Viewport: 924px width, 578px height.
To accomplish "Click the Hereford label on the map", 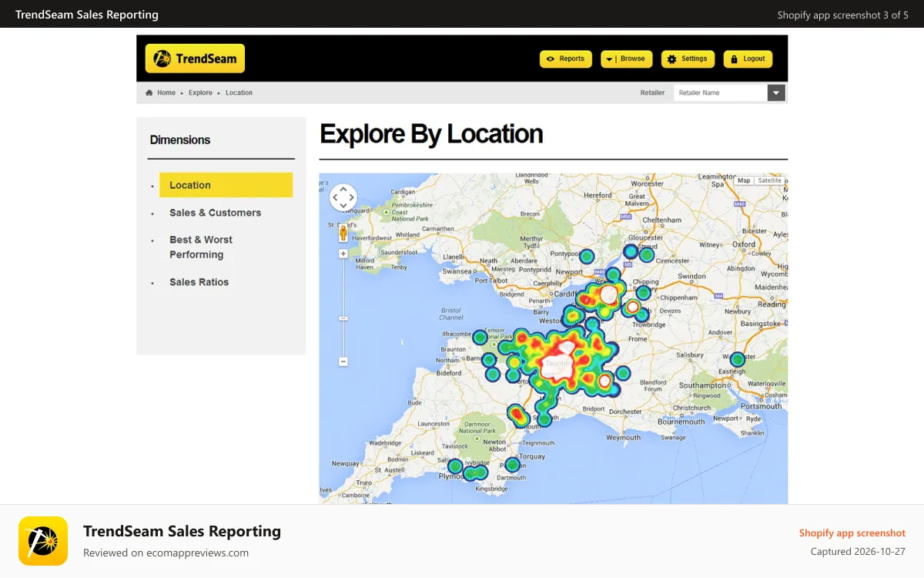I will pos(598,196).
